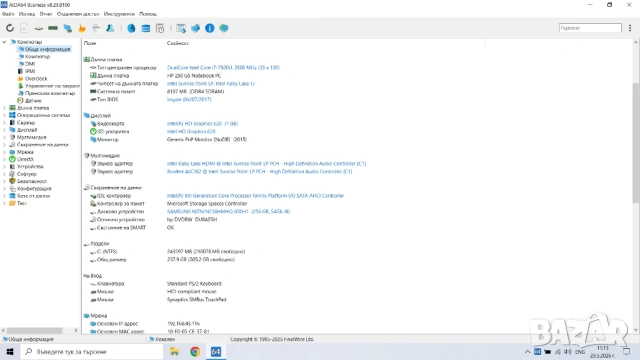Open the SAMSUNG disk drive link
This screenshot has width=640, height=360.
[229, 211]
